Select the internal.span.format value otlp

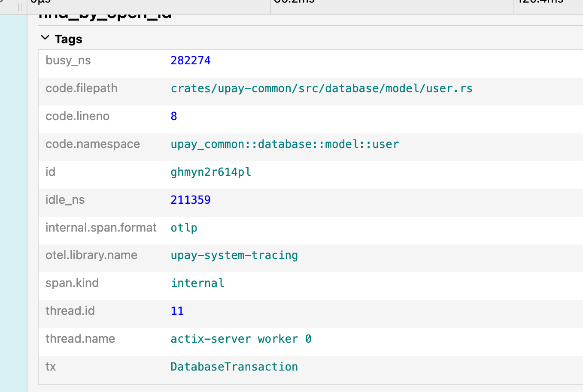(184, 228)
